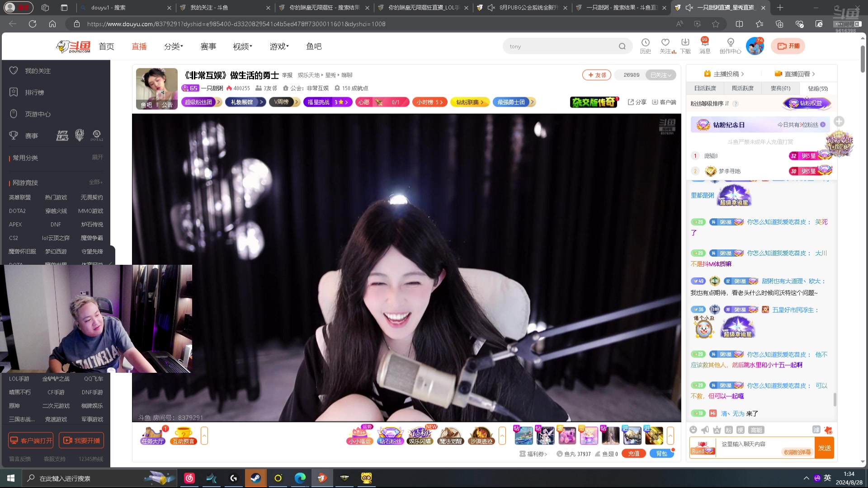
Task: Click the 充值 recharge button
Action: pos(633,454)
